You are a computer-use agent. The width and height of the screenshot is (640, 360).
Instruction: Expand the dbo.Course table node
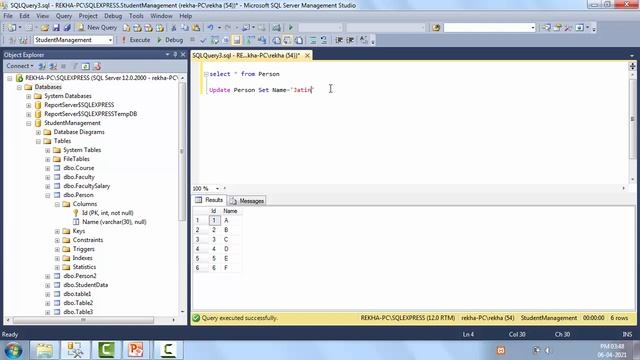click(47, 168)
